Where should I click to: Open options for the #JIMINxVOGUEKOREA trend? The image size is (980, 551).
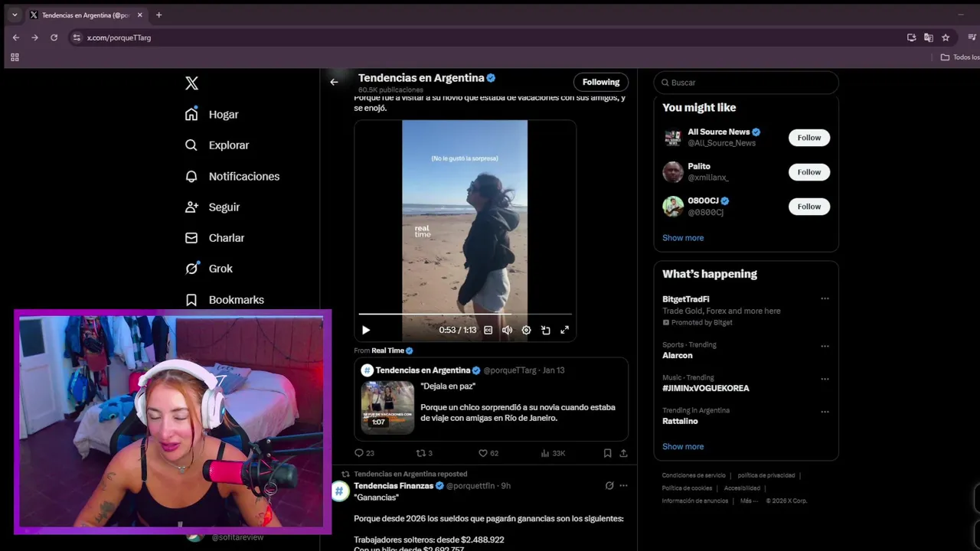(825, 379)
